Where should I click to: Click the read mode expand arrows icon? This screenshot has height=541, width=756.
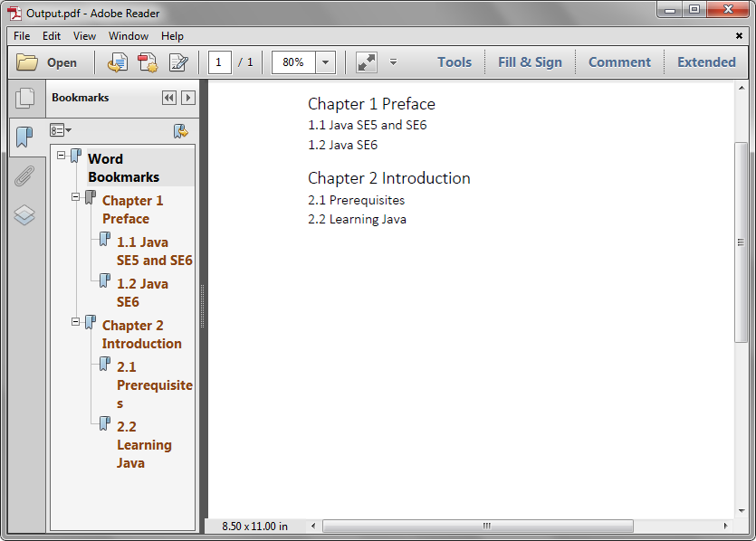367,62
